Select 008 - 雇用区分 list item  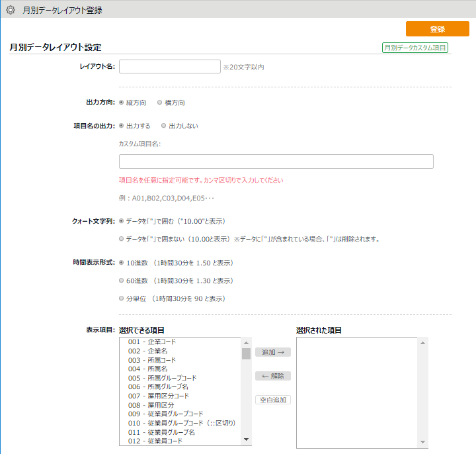pyautogui.click(x=180, y=405)
